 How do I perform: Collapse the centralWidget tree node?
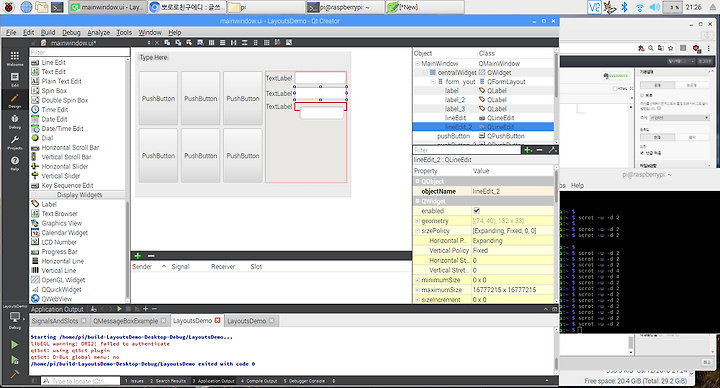point(425,73)
